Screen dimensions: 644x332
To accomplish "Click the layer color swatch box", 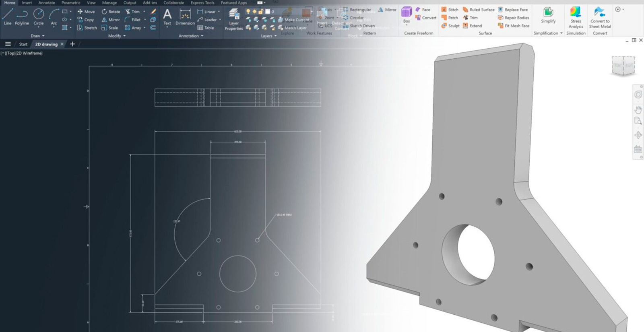I will (x=267, y=12).
